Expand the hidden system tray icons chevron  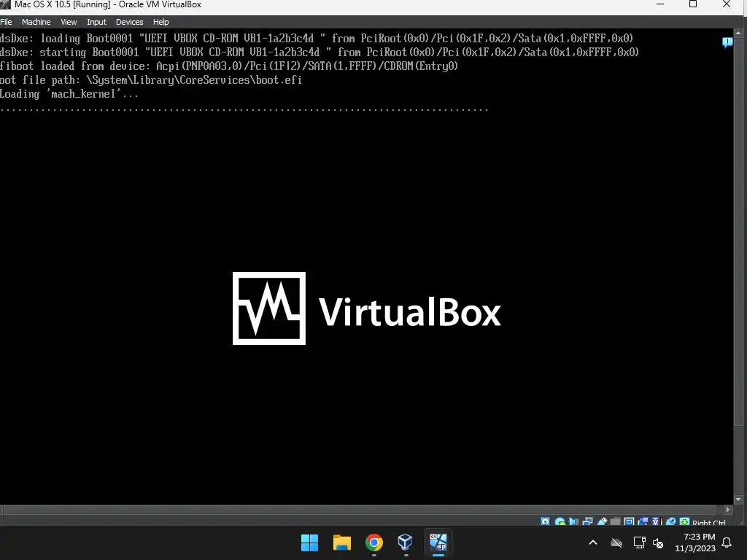click(x=593, y=542)
